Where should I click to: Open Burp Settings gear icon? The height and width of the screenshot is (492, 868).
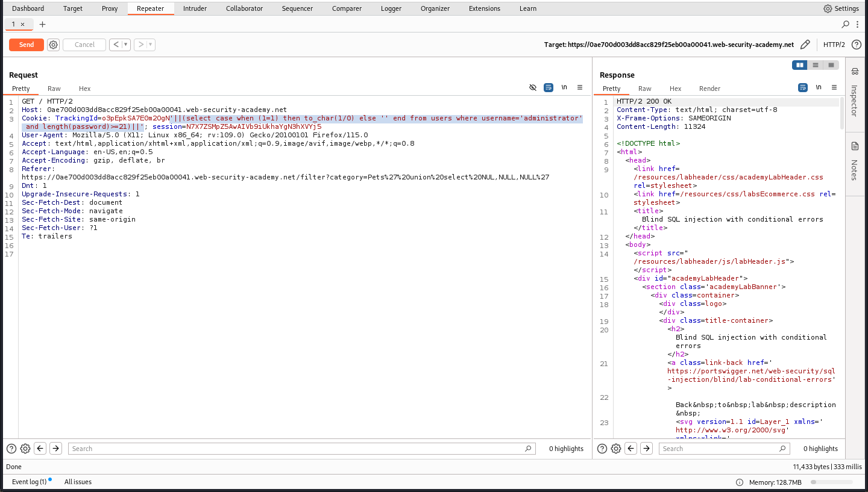point(828,8)
